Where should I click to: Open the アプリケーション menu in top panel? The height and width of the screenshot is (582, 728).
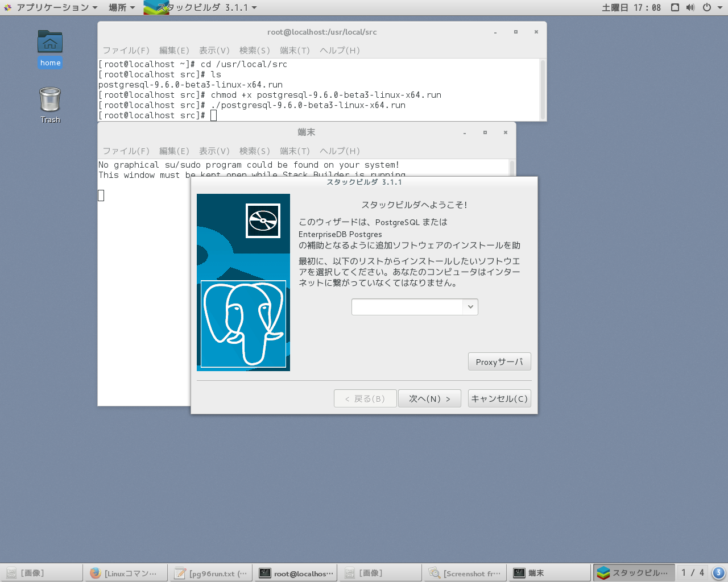[52, 7]
